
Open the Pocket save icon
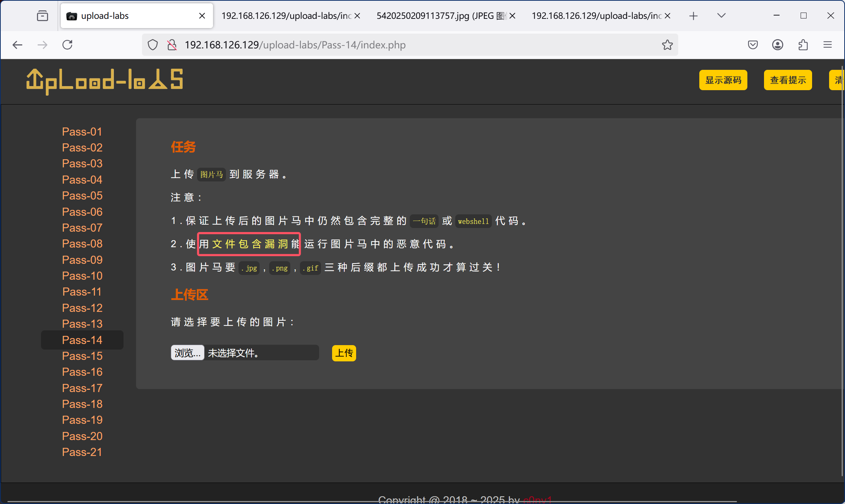click(753, 45)
